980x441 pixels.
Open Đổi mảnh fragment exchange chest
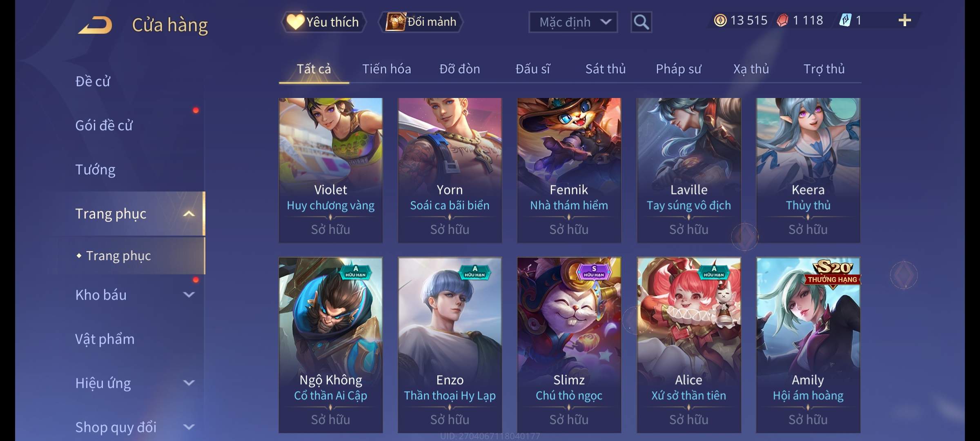click(x=421, y=22)
